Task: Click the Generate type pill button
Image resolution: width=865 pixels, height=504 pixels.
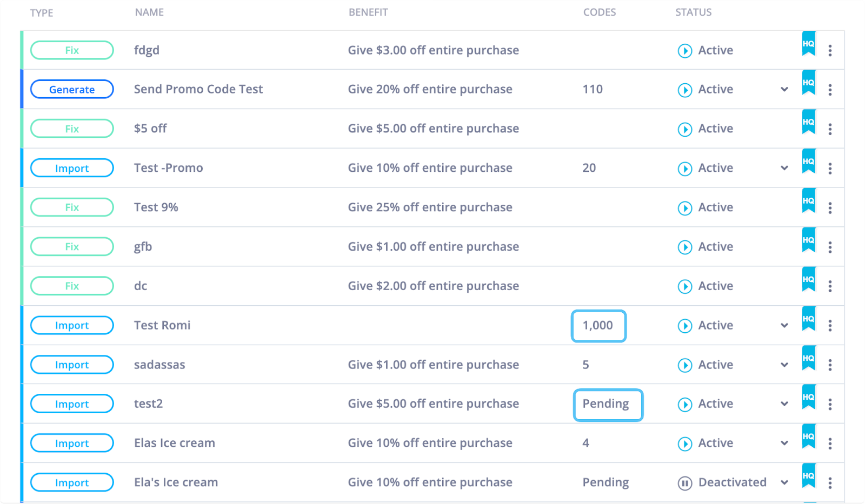Action: (x=72, y=90)
